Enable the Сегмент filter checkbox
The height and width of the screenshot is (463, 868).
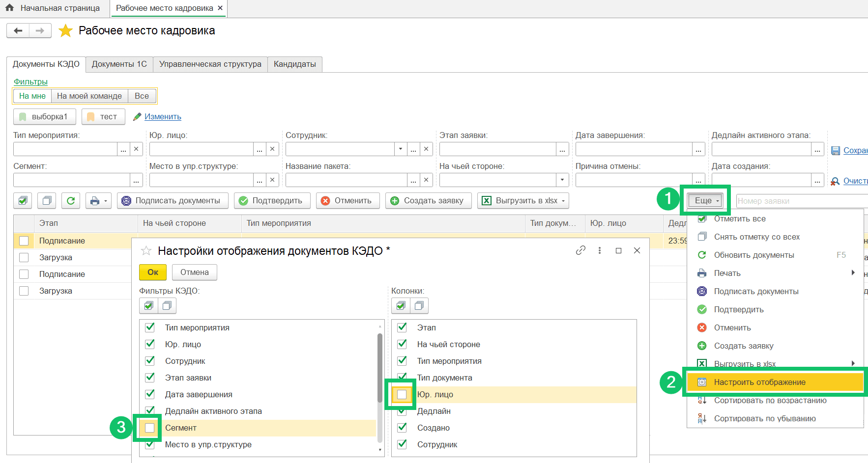click(x=150, y=428)
